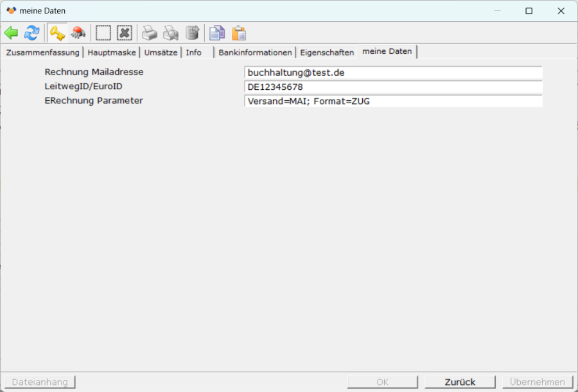Click the printer icon in toolbar

click(x=150, y=33)
